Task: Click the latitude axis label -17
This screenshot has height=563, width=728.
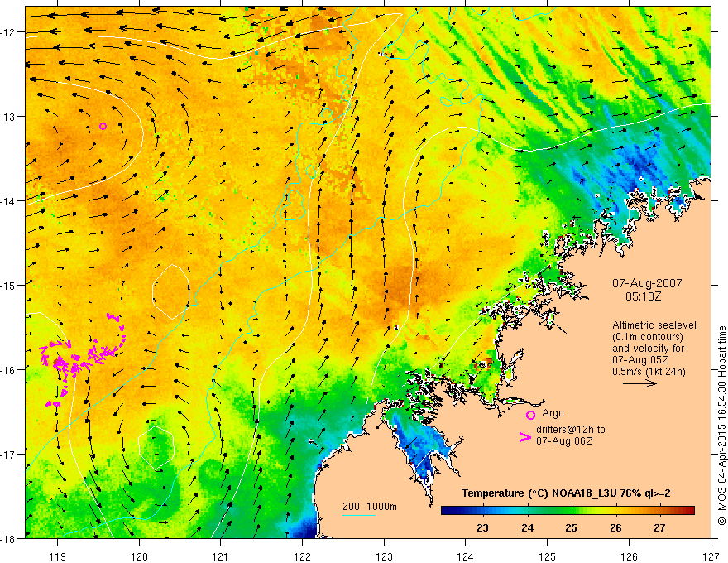Action: pos(9,455)
